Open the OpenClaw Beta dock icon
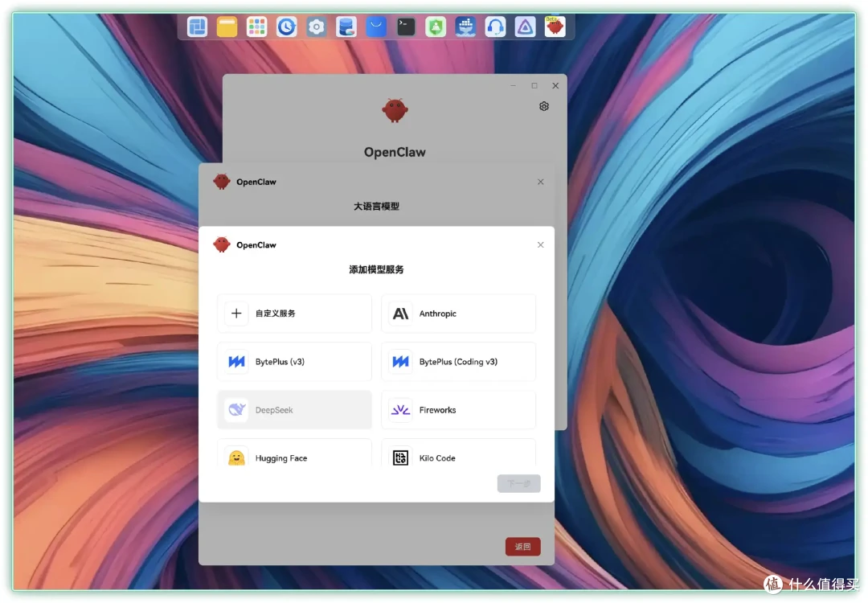The width and height of the screenshot is (868, 603). (555, 27)
